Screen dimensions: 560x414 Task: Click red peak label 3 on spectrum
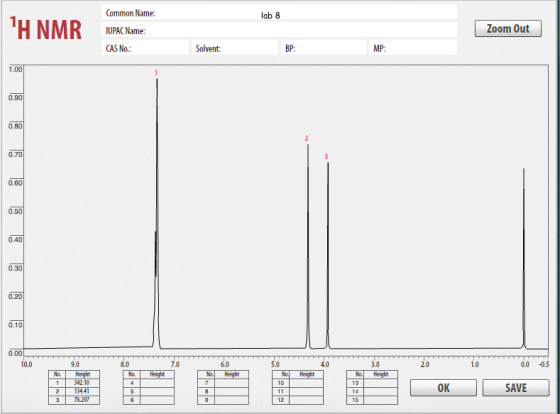pyautogui.click(x=326, y=156)
